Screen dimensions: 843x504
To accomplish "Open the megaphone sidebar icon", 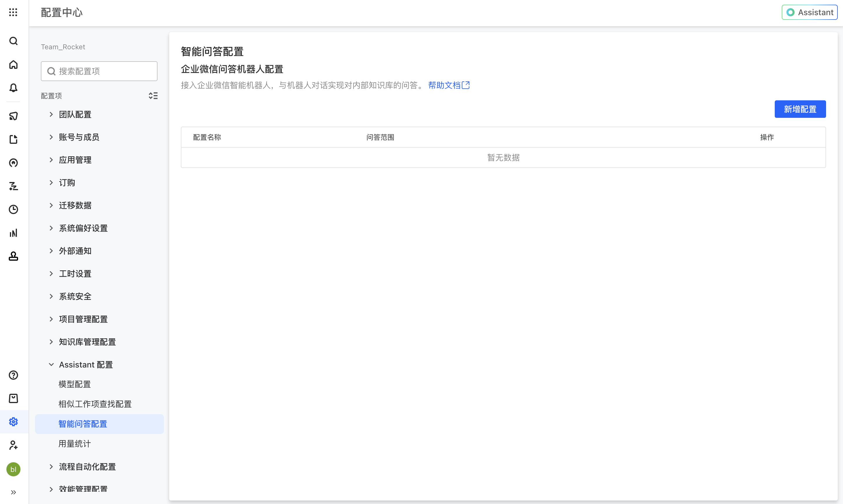I will [x=13, y=116].
